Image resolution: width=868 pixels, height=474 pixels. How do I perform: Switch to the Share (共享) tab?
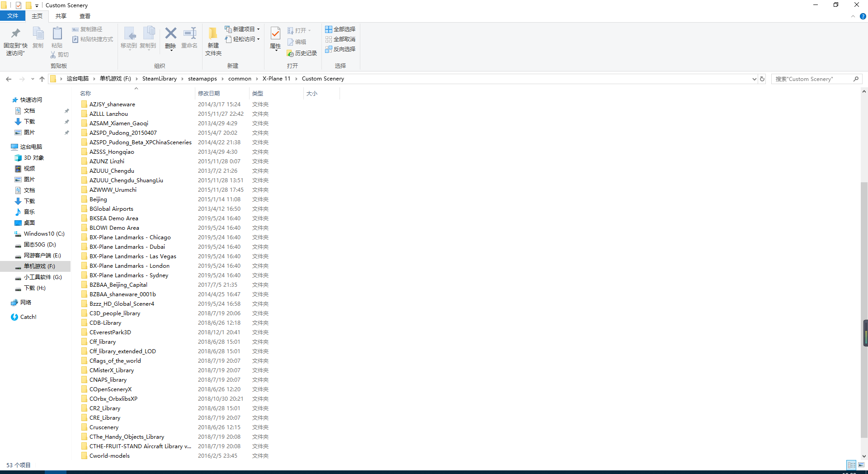(x=61, y=16)
